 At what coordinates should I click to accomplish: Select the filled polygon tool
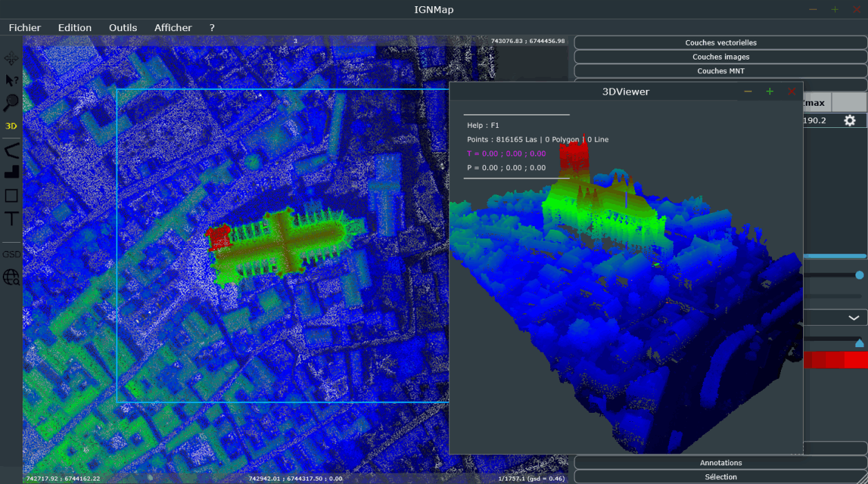[12, 172]
